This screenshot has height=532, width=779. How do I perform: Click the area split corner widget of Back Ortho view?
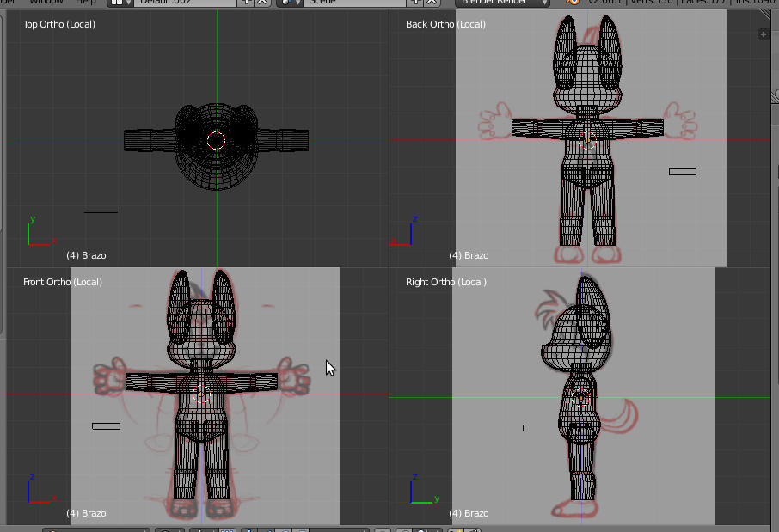765,15
